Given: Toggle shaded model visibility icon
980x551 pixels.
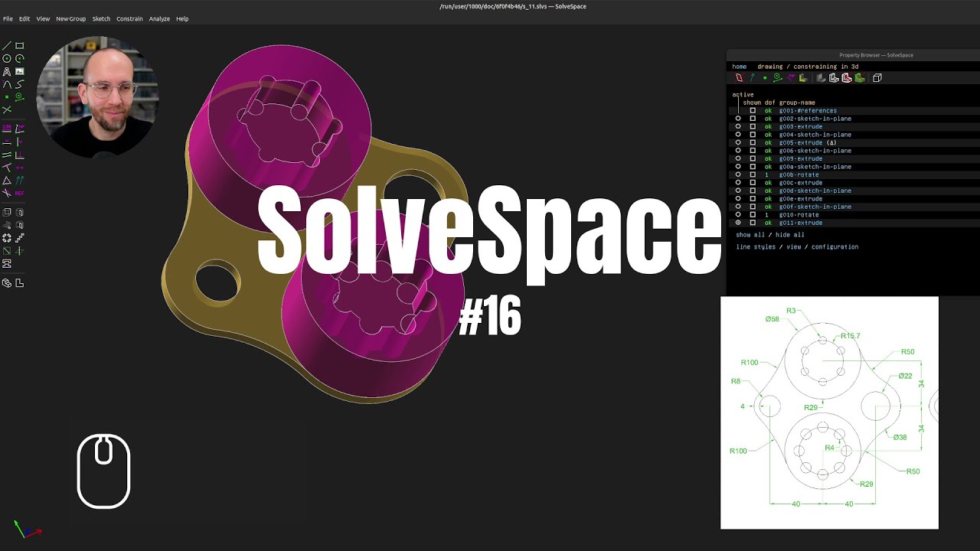Looking at the screenshot, I should tap(820, 77).
